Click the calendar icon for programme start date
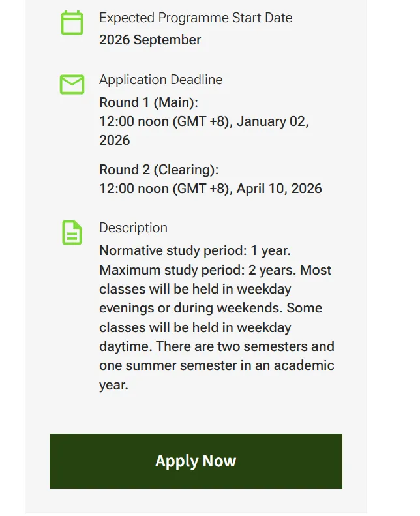The width and height of the screenshot is (420, 516). click(72, 23)
